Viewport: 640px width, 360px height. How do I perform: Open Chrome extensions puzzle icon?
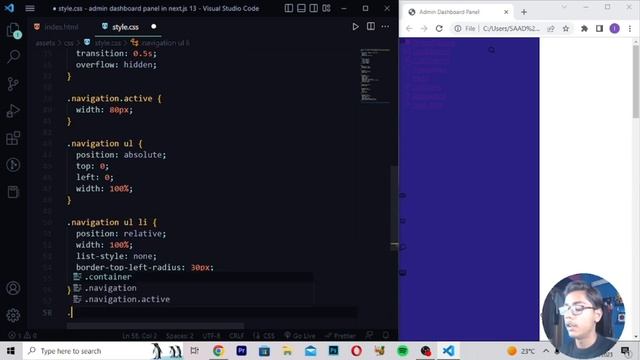[584, 29]
